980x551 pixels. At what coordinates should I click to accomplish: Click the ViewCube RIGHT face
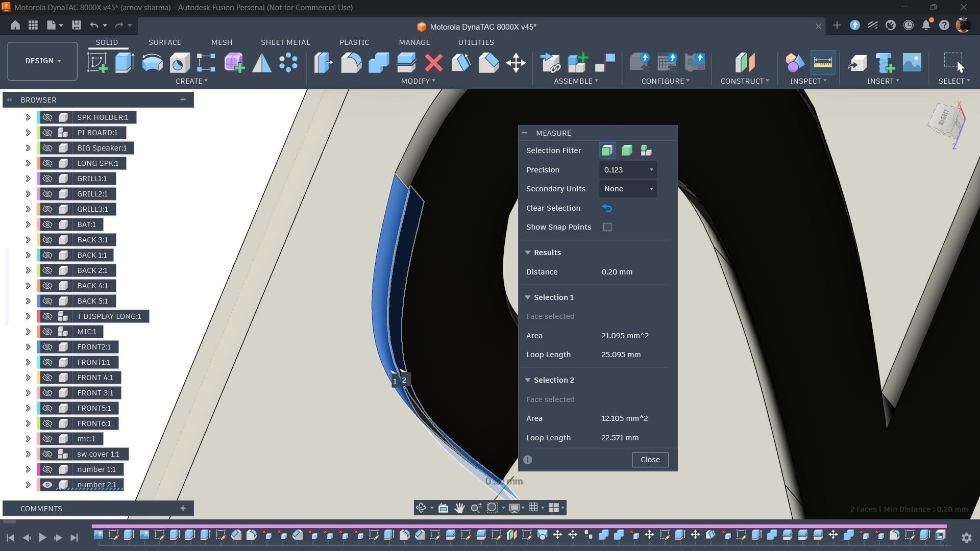(944, 118)
